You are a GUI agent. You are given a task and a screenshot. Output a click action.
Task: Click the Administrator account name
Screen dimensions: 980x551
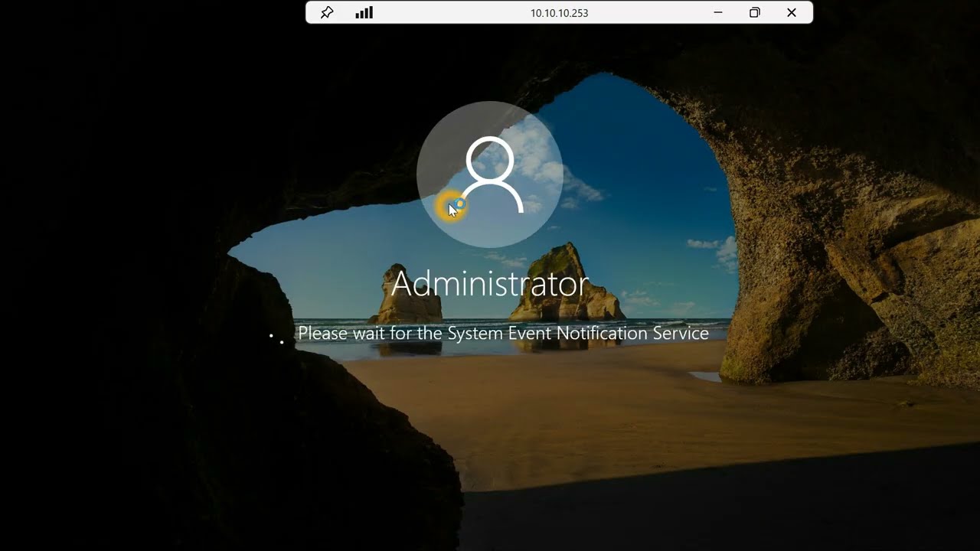pos(490,283)
